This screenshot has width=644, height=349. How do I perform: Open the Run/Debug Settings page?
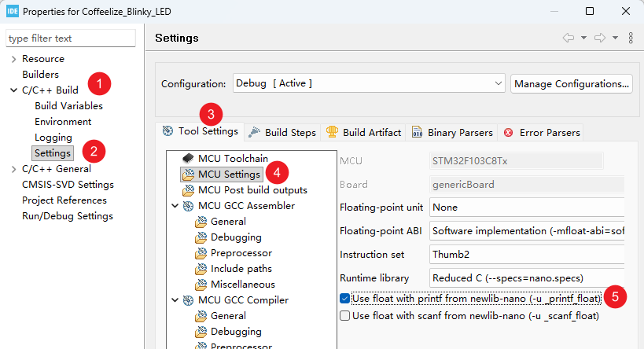[x=67, y=216]
